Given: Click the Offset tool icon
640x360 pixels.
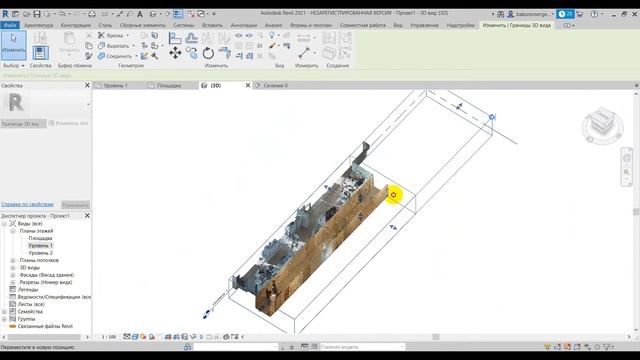Looking at the screenshot, I should tap(191, 38).
